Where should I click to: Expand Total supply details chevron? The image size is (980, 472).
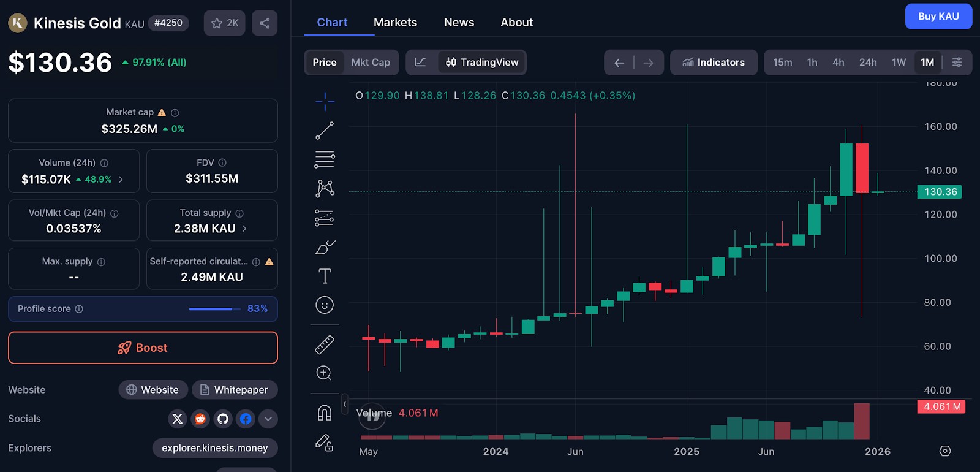click(244, 229)
